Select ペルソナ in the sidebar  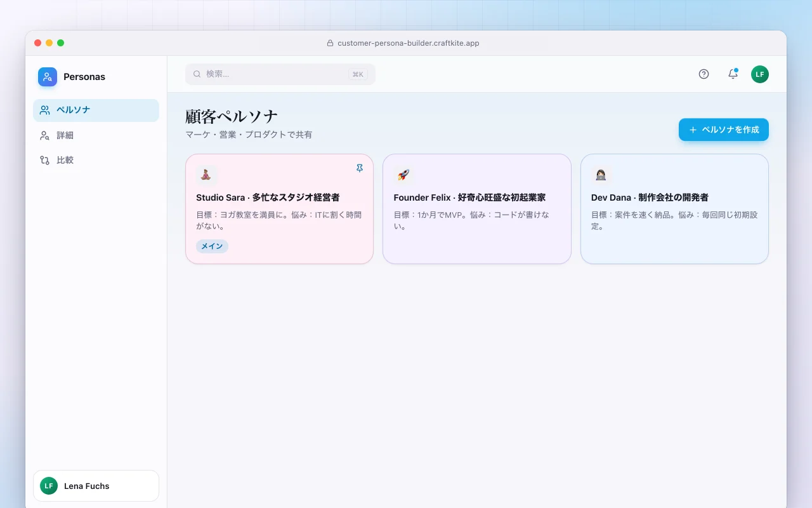coord(96,110)
